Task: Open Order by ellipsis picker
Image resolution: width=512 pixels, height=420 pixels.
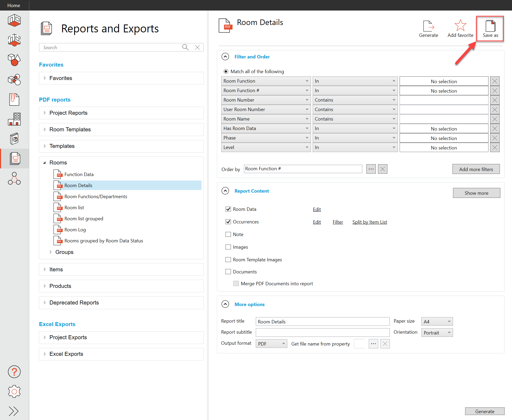Action: click(371, 169)
